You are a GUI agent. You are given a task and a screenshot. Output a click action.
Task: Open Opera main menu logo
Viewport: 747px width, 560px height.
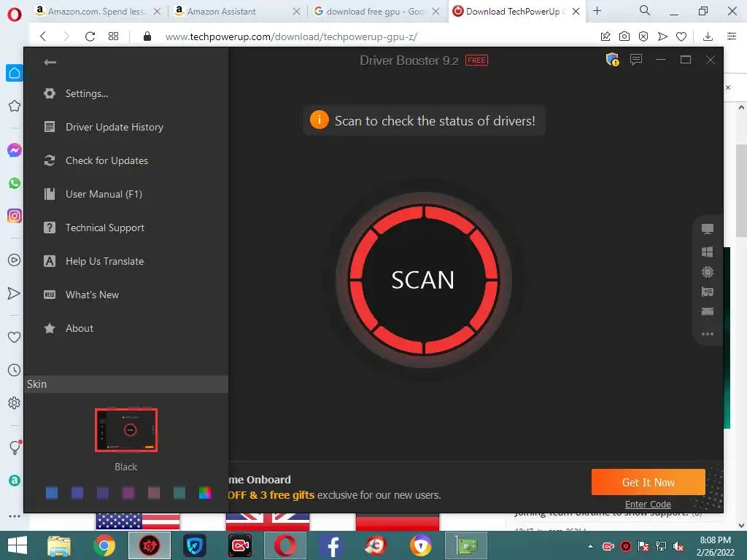(15, 14)
